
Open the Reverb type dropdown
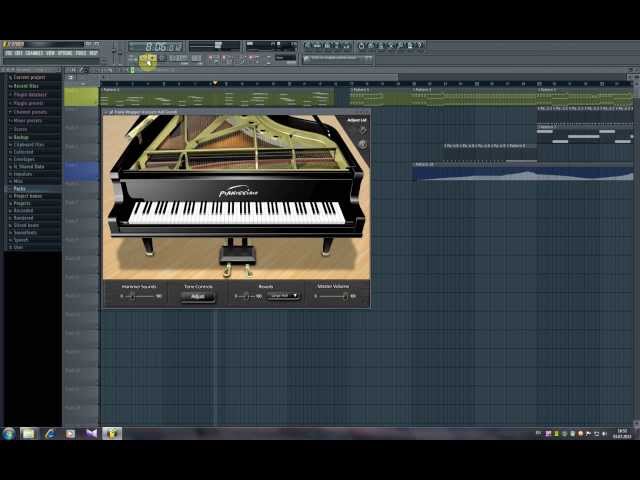tap(284, 296)
